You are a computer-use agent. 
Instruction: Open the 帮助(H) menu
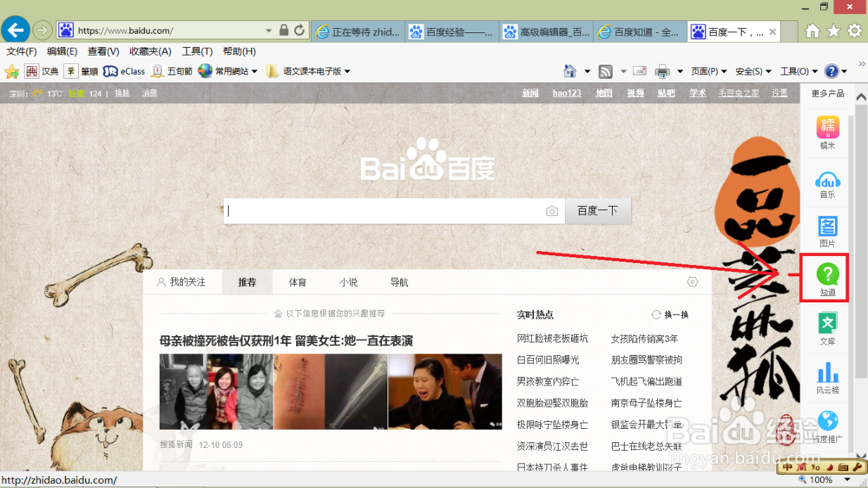click(x=240, y=51)
